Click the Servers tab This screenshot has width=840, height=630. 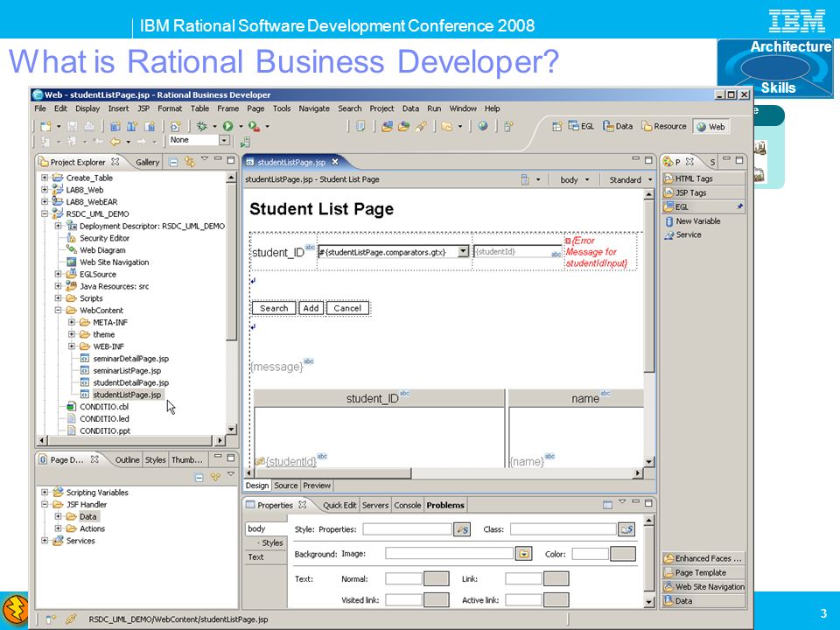[375, 505]
